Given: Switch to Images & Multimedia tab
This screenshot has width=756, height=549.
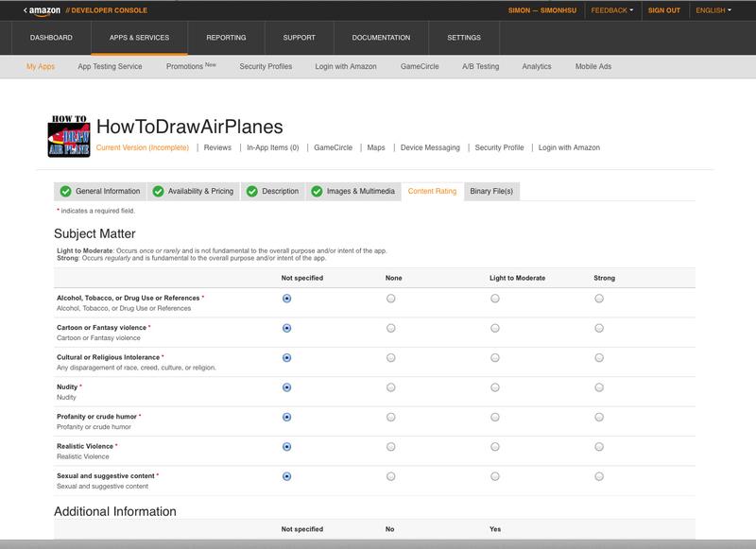Looking at the screenshot, I should 353,192.
